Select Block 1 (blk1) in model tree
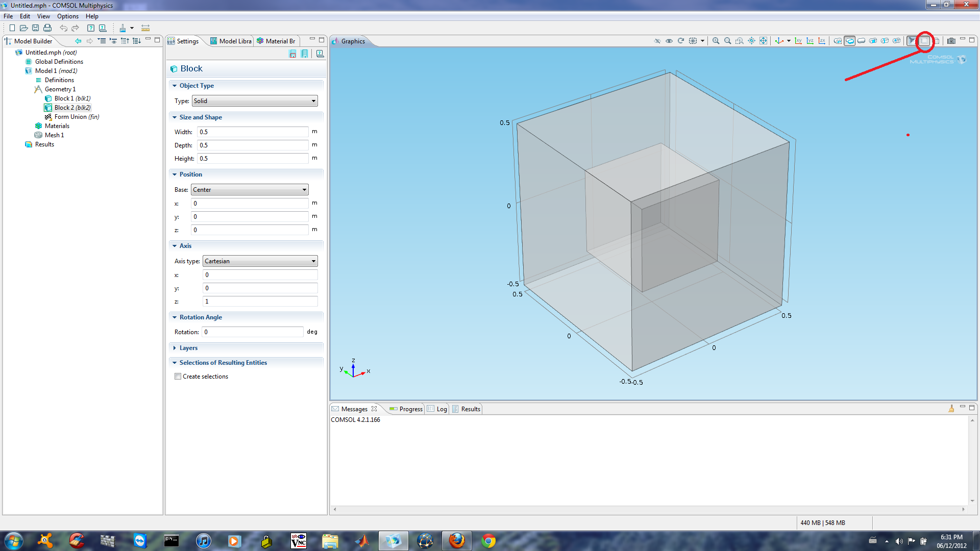 pos(72,98)
